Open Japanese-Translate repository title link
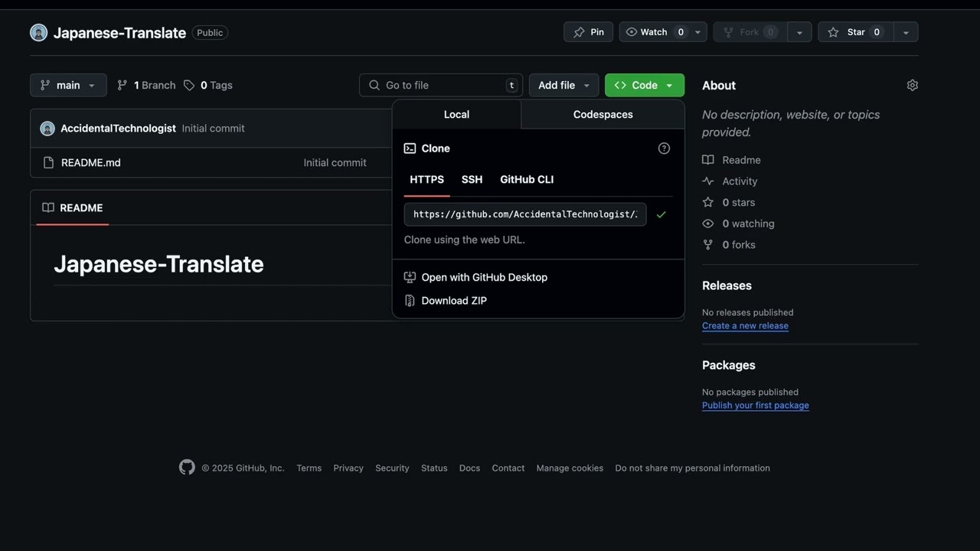The width and height of the screenshot is (980, 551). pos(119,32)
